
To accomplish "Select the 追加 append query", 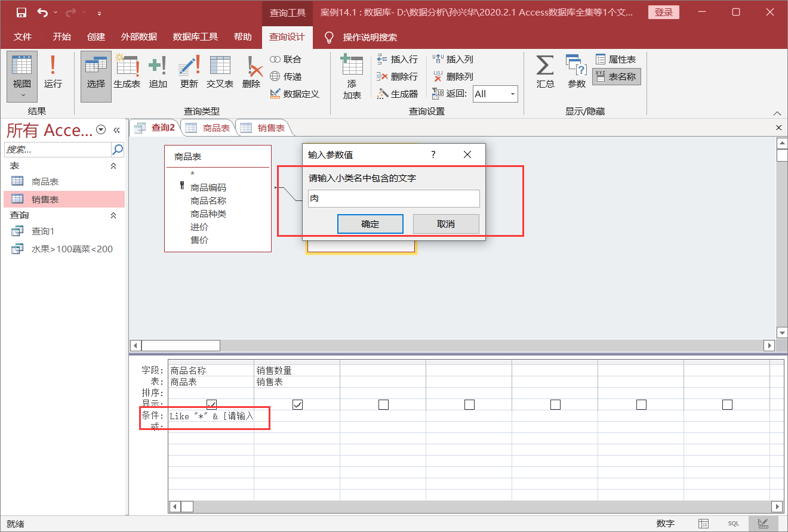I will (x=158, y=72).
